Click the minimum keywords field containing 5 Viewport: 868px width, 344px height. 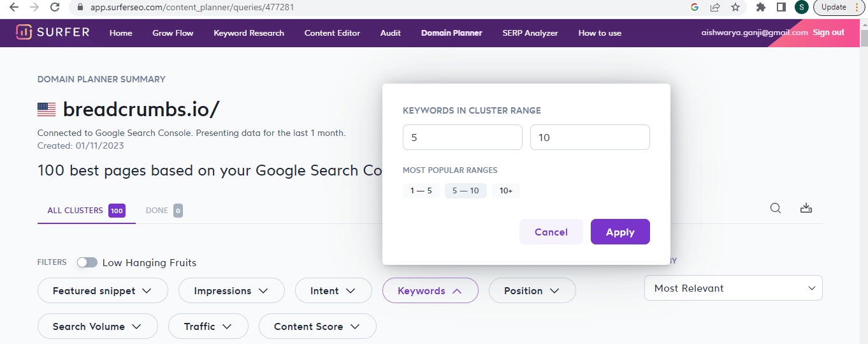click(x=463, y=137)
